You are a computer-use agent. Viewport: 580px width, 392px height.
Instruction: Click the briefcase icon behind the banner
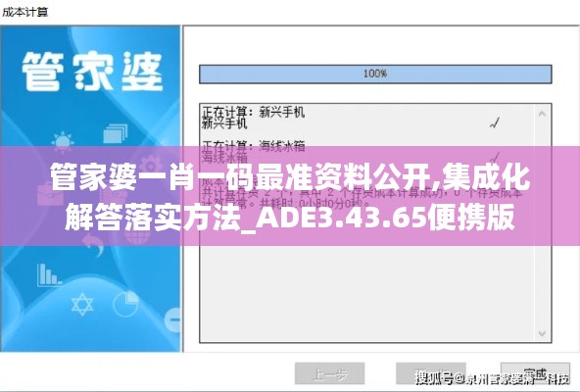coord(50,194)
